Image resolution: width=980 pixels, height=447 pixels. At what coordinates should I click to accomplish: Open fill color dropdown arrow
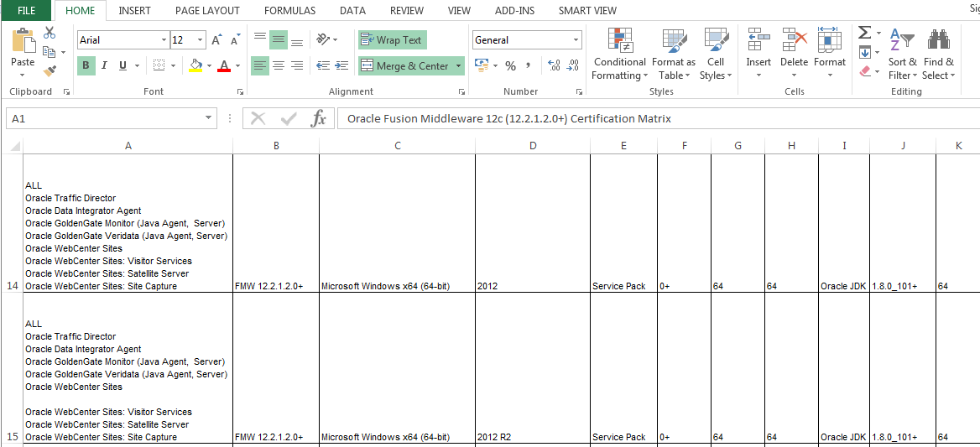tap(209, 65)
